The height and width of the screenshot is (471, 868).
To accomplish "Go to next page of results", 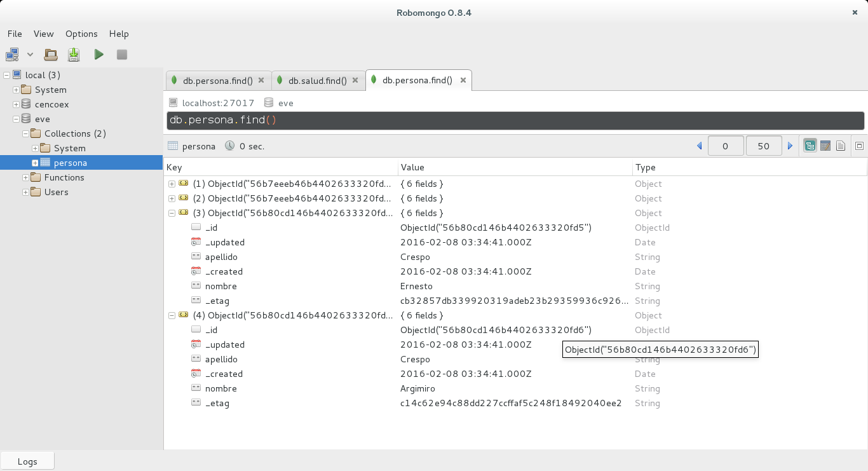I will [x=790, y=146].
